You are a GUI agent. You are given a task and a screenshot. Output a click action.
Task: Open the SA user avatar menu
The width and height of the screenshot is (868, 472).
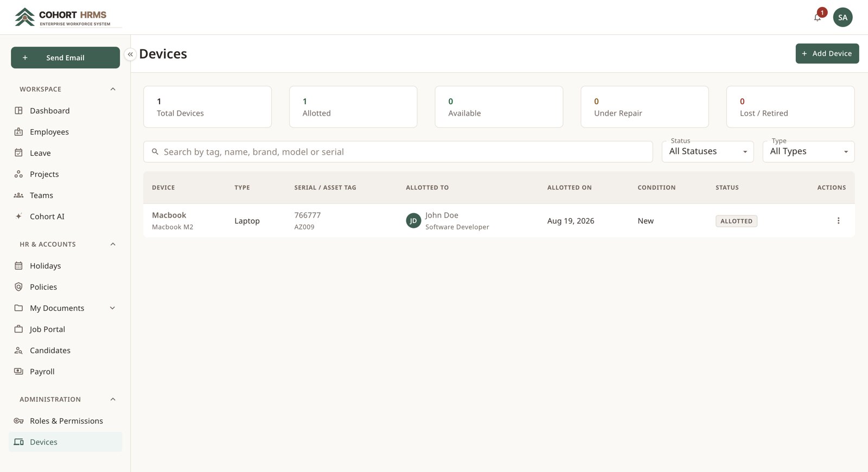[843, 17]
